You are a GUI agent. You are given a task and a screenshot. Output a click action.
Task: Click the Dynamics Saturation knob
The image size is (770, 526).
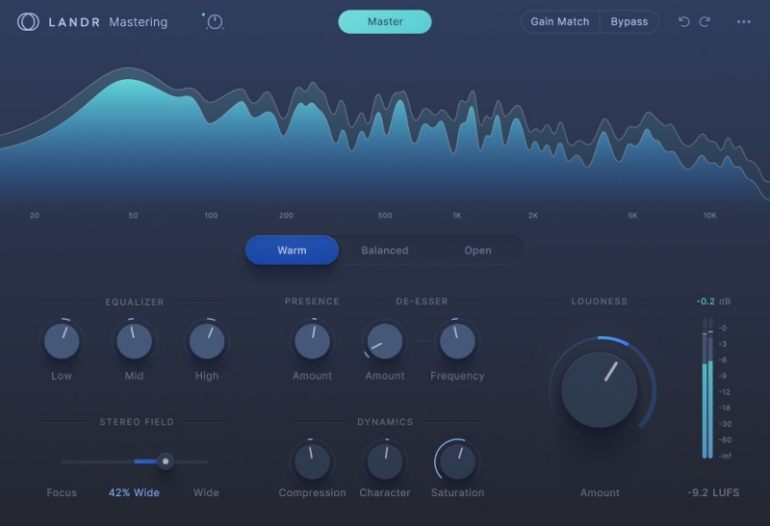457,461
